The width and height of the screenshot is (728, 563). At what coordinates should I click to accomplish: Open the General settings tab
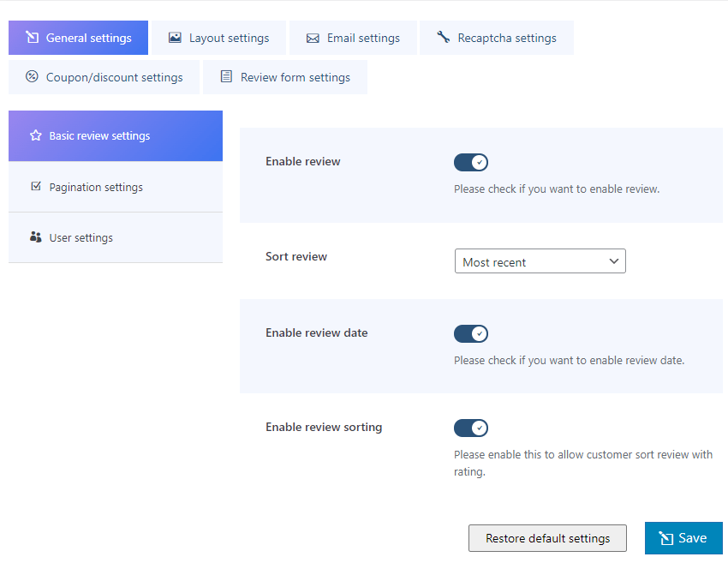click(x=78, y=38)
